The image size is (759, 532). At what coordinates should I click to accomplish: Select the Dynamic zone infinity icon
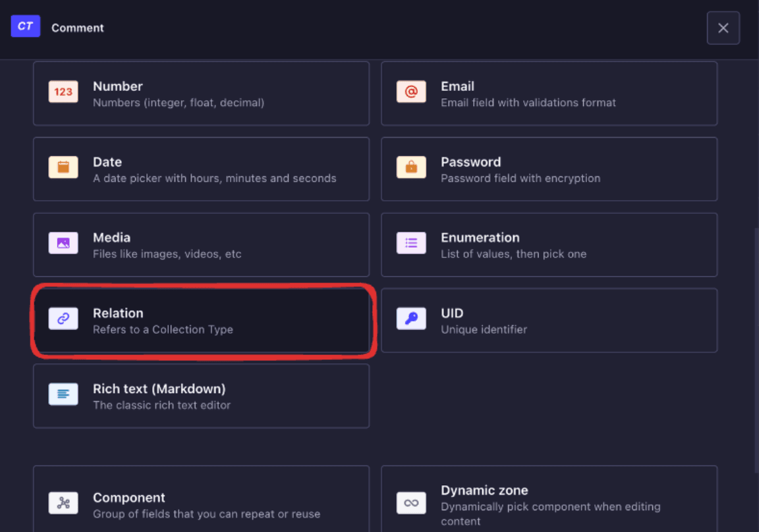pos(411,504)
